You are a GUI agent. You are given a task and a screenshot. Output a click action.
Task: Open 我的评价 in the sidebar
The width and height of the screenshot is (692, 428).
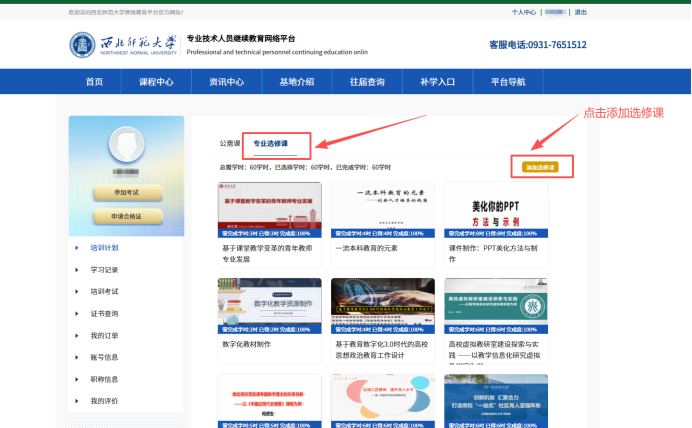click(x=105, y=401)
